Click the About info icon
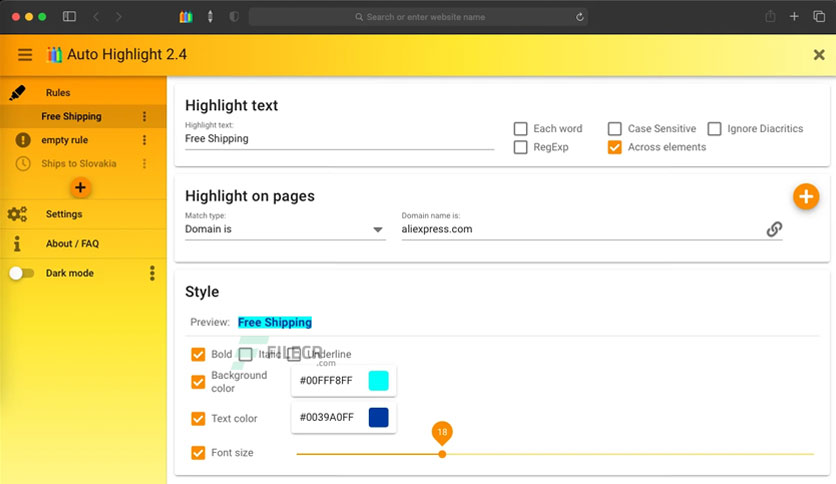Viewport: 836px width, 484px height. 17,244
